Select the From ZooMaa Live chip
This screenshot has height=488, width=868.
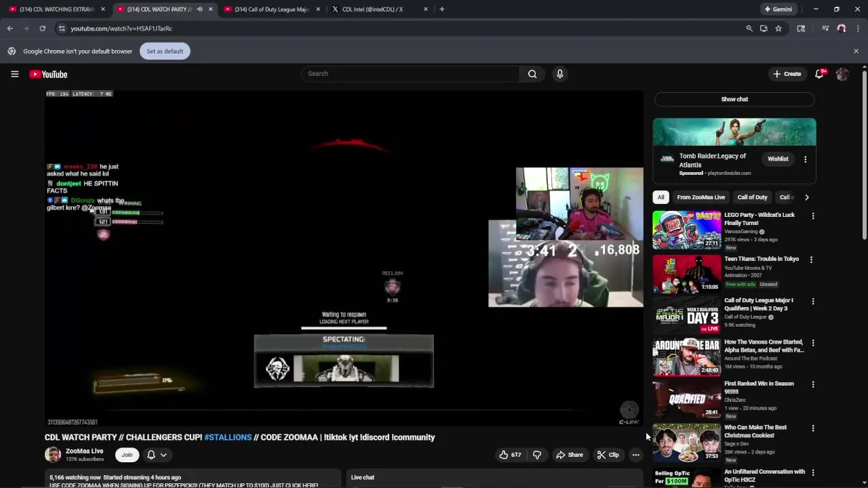(701, 197)
